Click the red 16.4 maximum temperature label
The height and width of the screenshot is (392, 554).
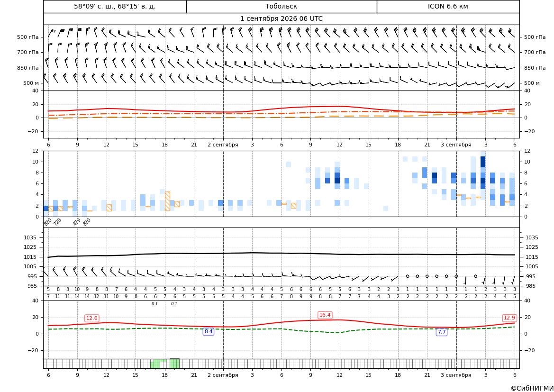click(325, 315)
